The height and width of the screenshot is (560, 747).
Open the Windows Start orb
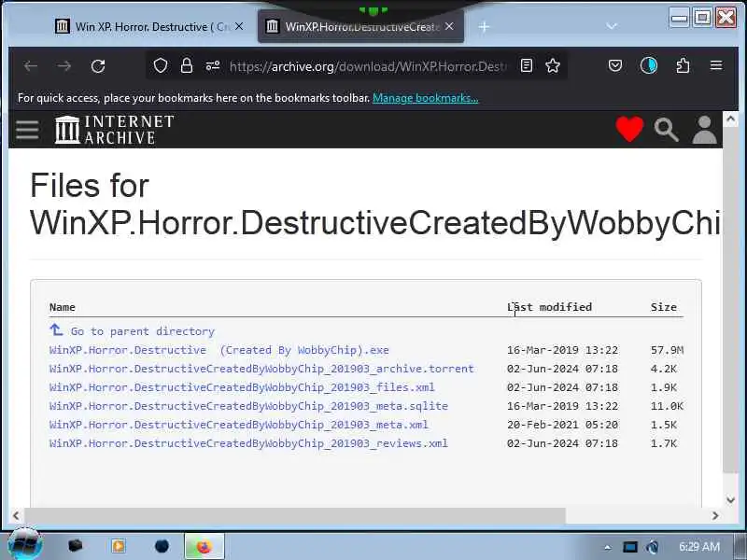coord(24,544)
